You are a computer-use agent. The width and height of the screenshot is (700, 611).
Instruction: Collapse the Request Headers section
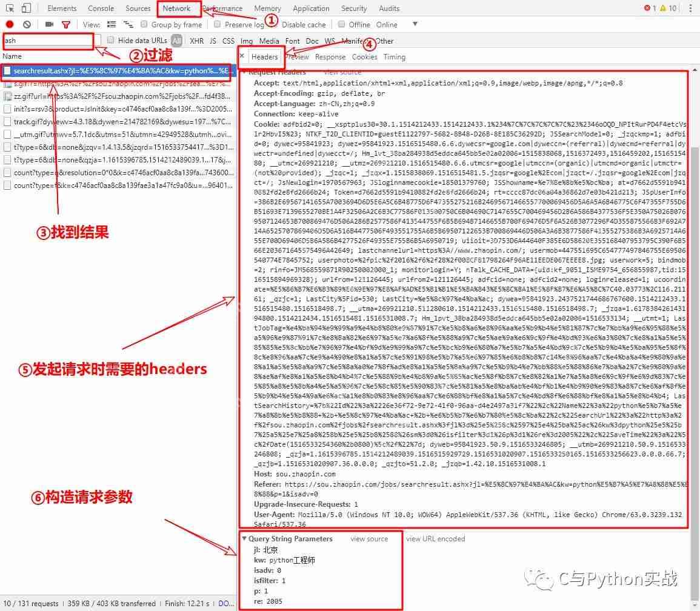point(245,72)
